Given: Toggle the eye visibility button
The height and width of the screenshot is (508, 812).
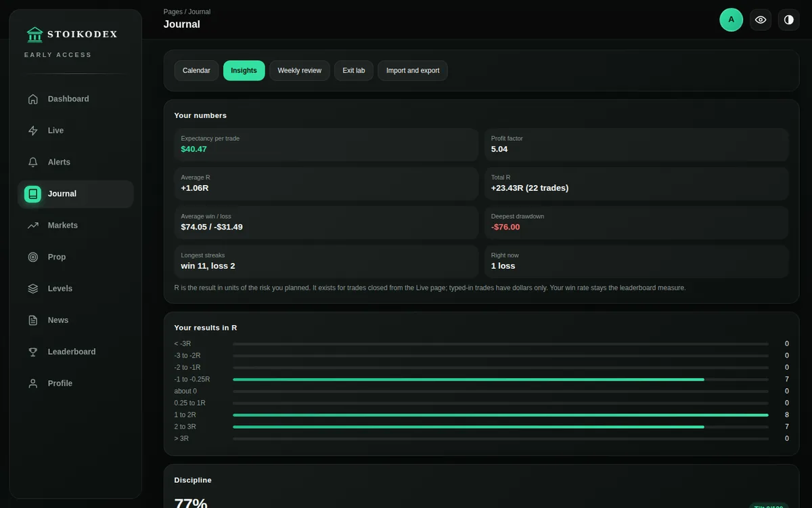Looking at the screenshot, I should (x=761, y=20).
